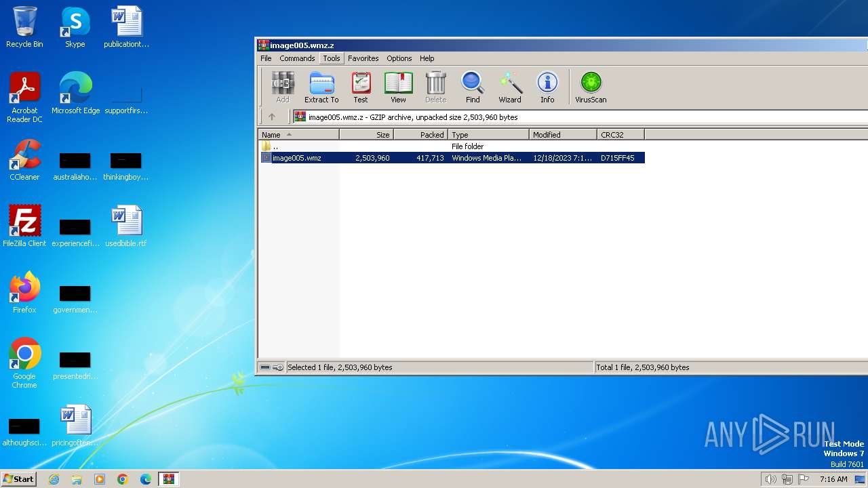
Task: Open Windows Explorer from taskbar
Action: pos(77,479)
